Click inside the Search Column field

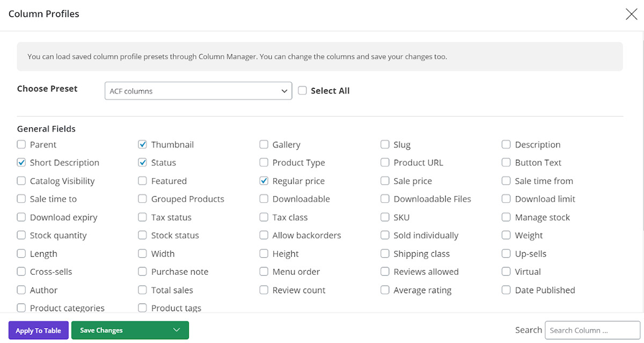(592, 330)
